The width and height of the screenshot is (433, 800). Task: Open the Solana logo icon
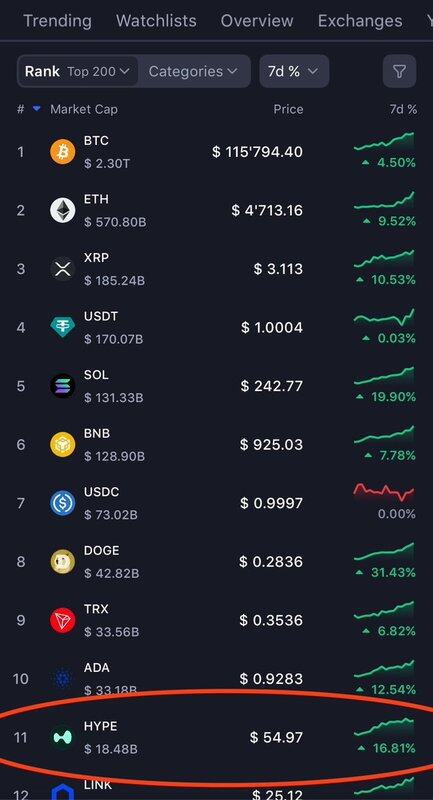click(63, 386)
